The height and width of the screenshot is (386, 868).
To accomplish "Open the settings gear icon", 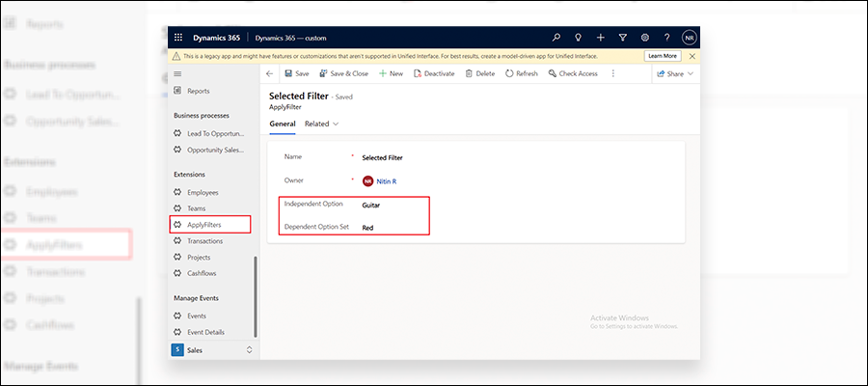I will point(645,38).
